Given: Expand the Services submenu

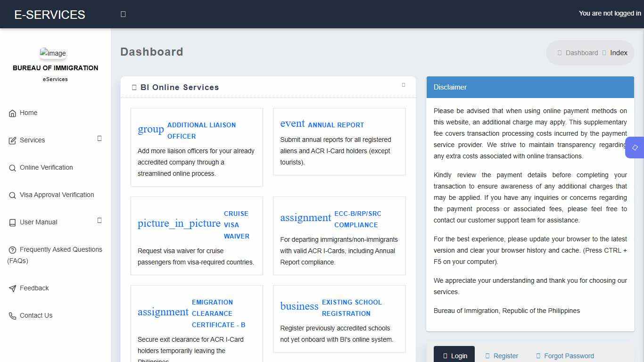Looking at the screenshot, I should pos(99,139).
